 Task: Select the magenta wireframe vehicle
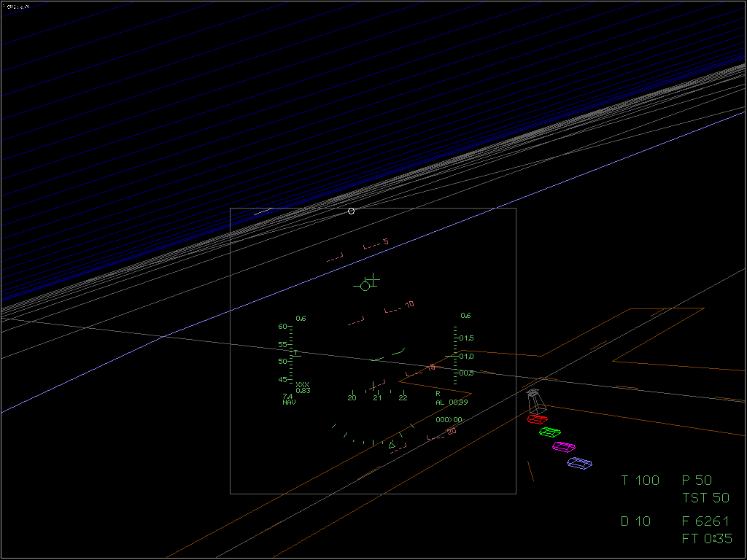point(564,447)
